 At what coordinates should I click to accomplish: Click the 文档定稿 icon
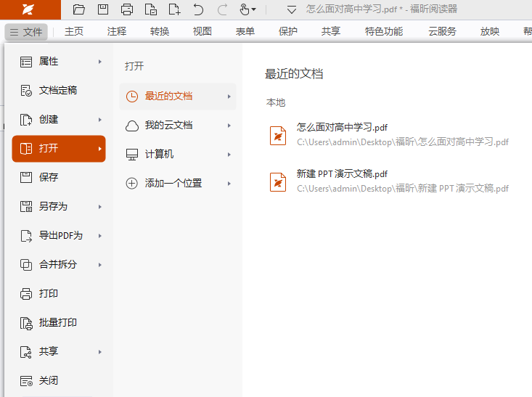coord(26,91)
